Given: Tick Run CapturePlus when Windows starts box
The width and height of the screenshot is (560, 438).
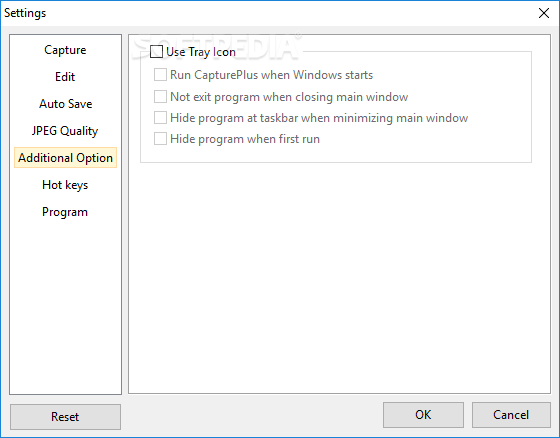Looking at the screenshot, I should click(160, 75).
